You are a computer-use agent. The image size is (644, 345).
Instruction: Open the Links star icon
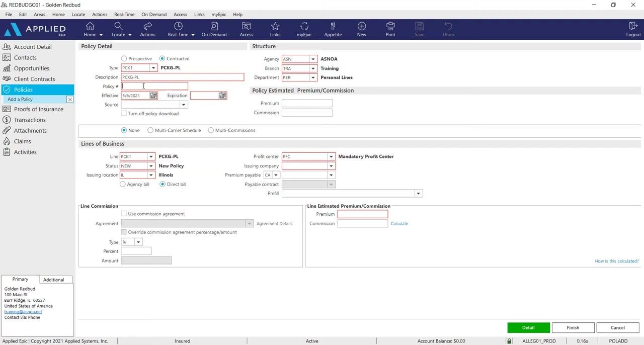coord(275,26)
